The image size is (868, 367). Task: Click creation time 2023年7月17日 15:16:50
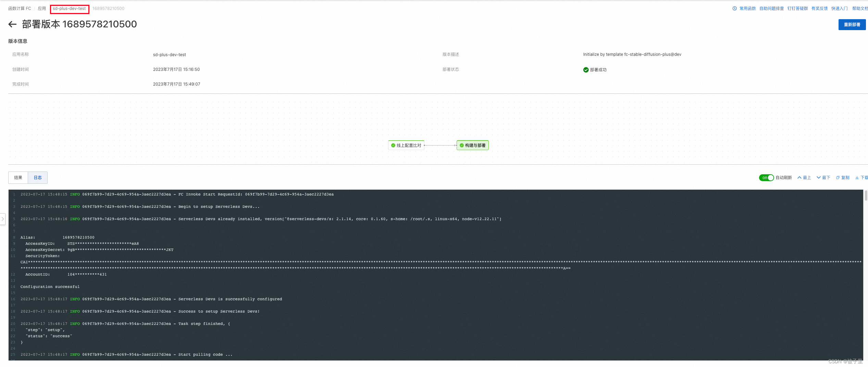[x=176, y=69]
